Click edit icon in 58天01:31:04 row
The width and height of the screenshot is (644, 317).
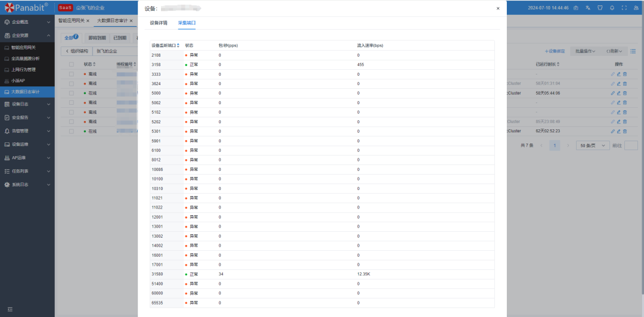619,83
